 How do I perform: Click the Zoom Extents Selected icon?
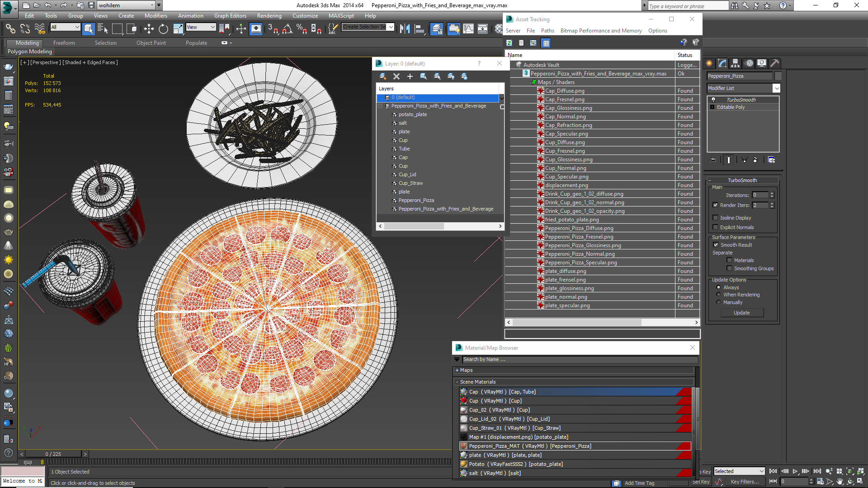click(850, 471)
